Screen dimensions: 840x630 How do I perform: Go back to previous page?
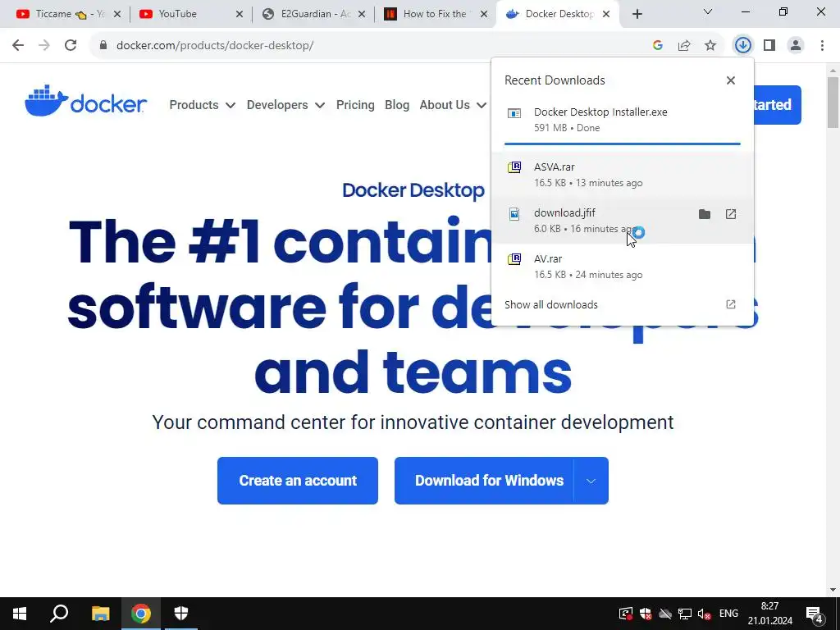click(x=18, y=46)
